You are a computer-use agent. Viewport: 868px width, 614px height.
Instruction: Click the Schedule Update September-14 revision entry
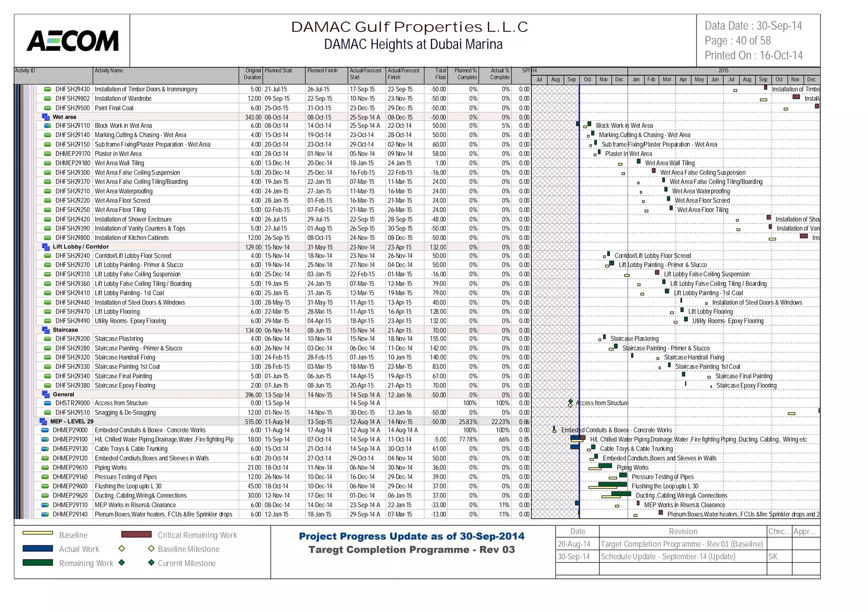point(668,557)
